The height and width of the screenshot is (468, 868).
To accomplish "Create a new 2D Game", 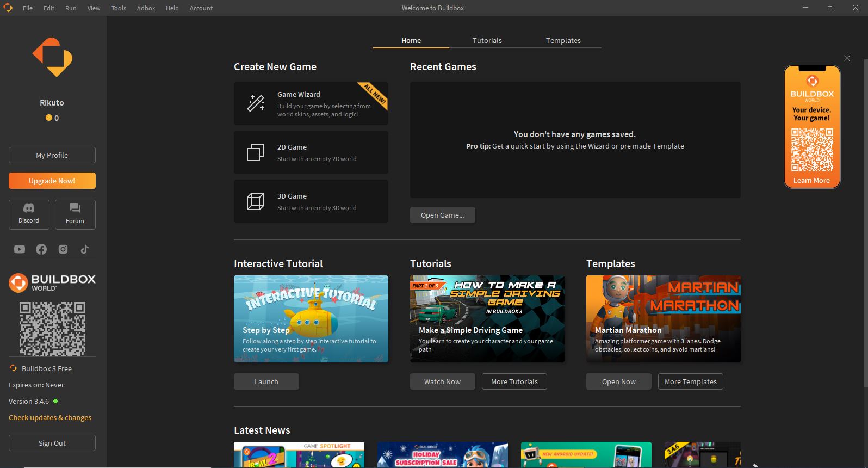I will click(311, 152).
